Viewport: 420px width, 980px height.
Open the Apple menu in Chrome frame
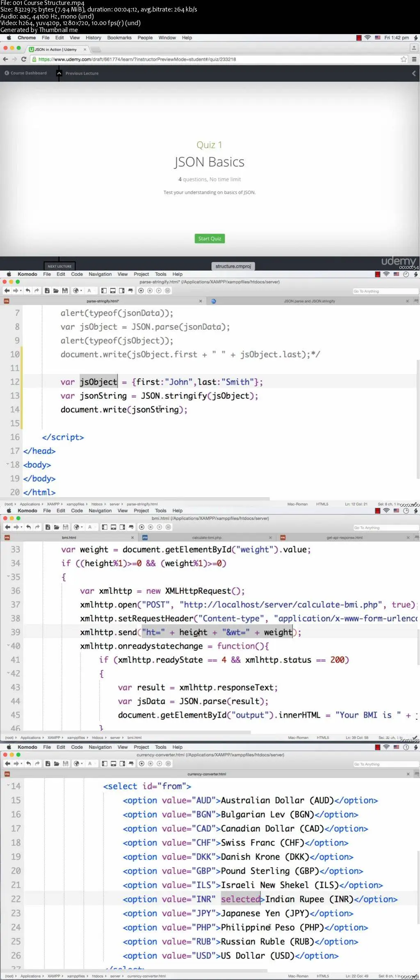pos(9,38)
